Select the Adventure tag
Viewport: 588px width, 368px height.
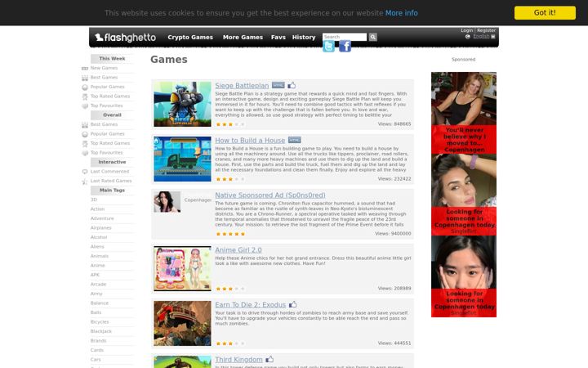pyautogui.click(x=102, y=218)
